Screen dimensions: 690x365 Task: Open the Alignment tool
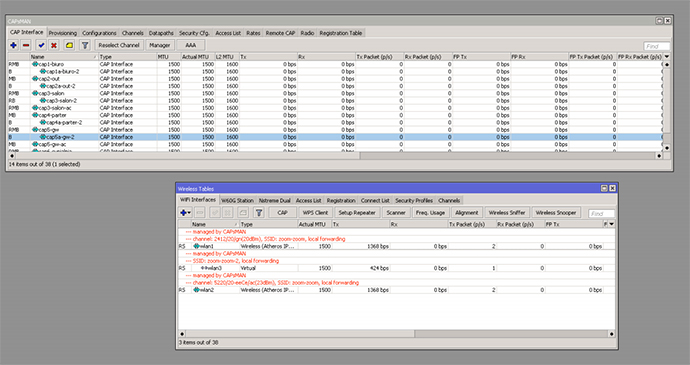point(466,213)
